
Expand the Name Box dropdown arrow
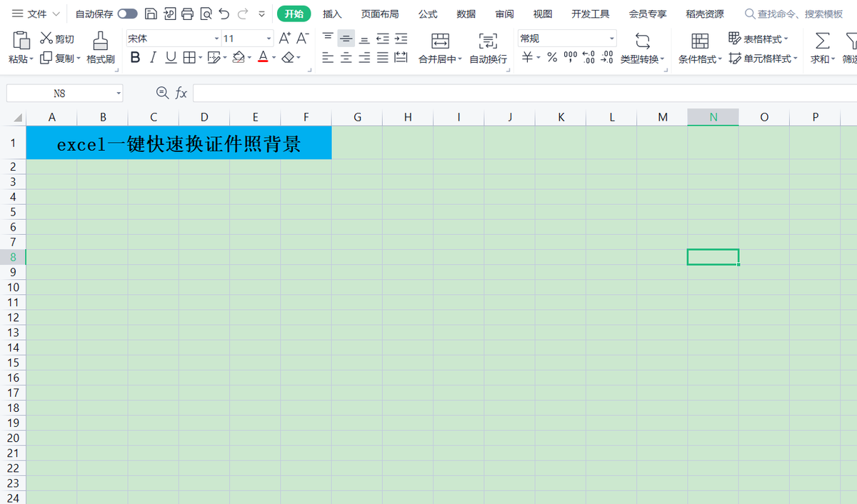click(119, 93)
